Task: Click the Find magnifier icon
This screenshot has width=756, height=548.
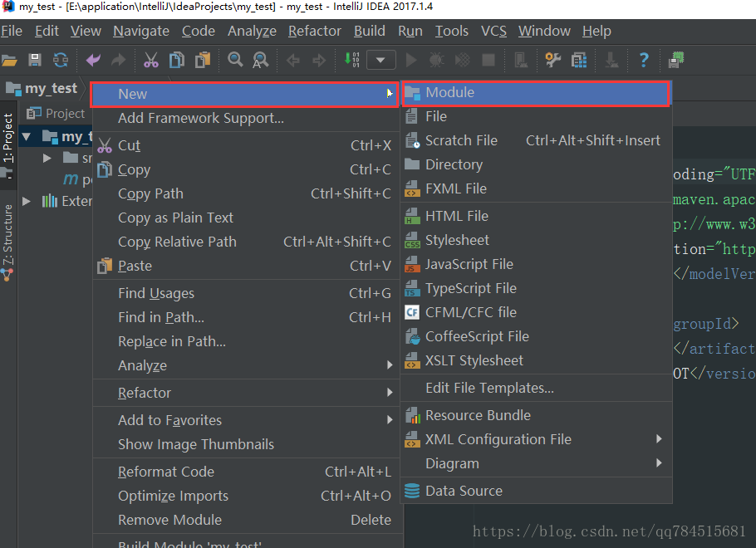Action: pos(235,60)
